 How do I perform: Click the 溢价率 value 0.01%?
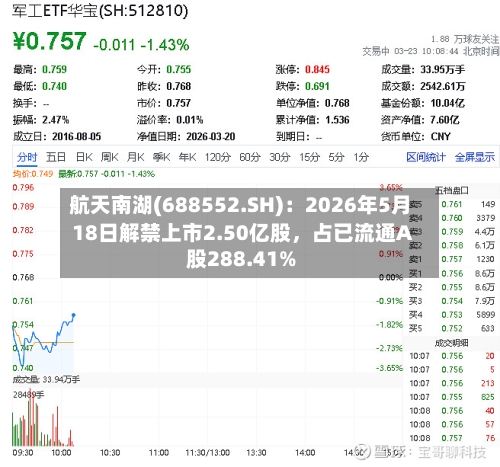click(x=190, y=120)
